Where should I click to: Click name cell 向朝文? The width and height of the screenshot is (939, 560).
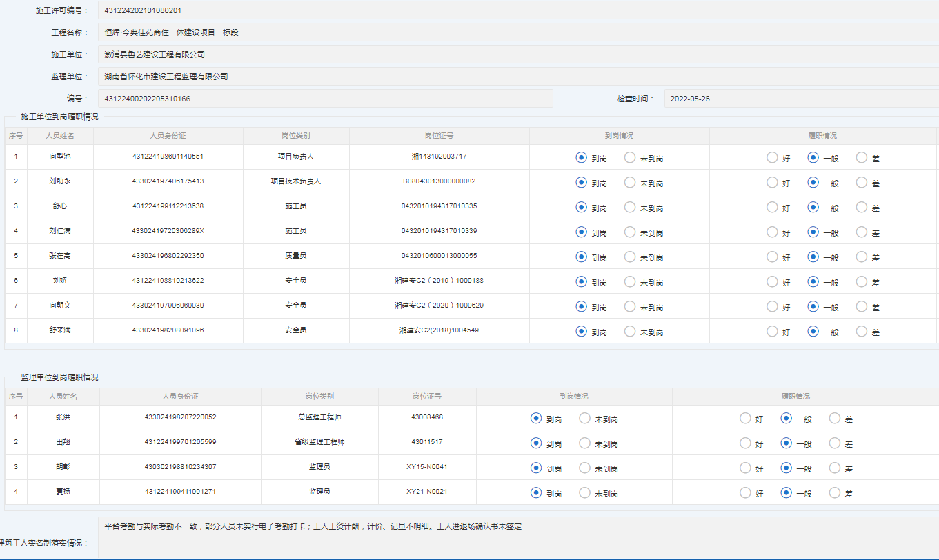pyautogui.click(x=60, y=306)
